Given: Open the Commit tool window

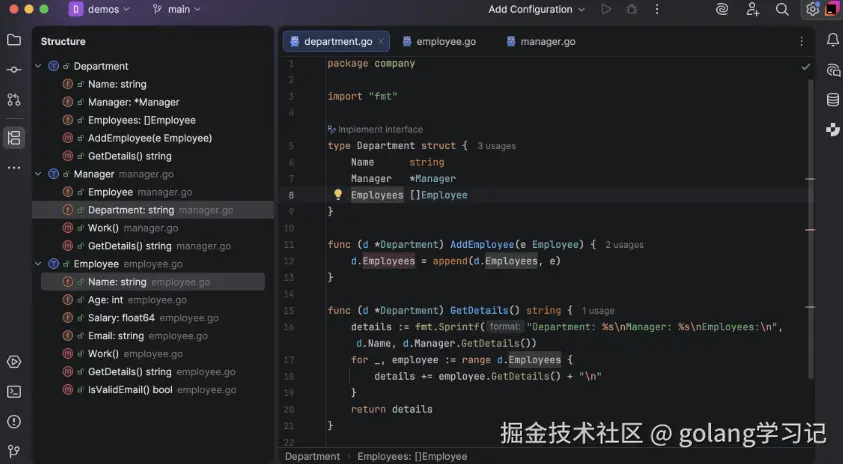Looking at the screenshot, I should [x=14, y=70].
